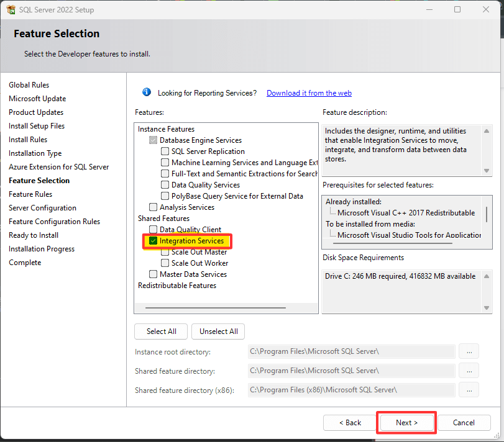The image size is (504, 442).
Task: Select the Feature Selection step in sidebar
Action: point(39,181)
